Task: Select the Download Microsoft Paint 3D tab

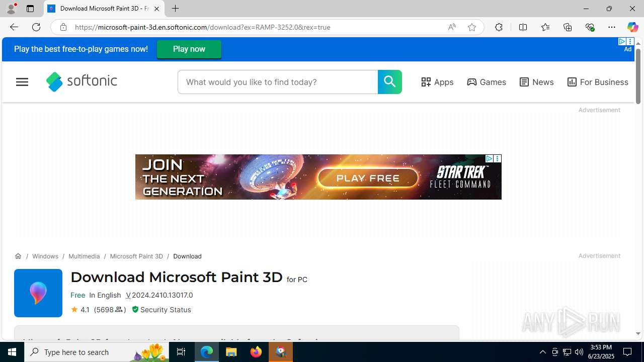Action: [104, 9]
